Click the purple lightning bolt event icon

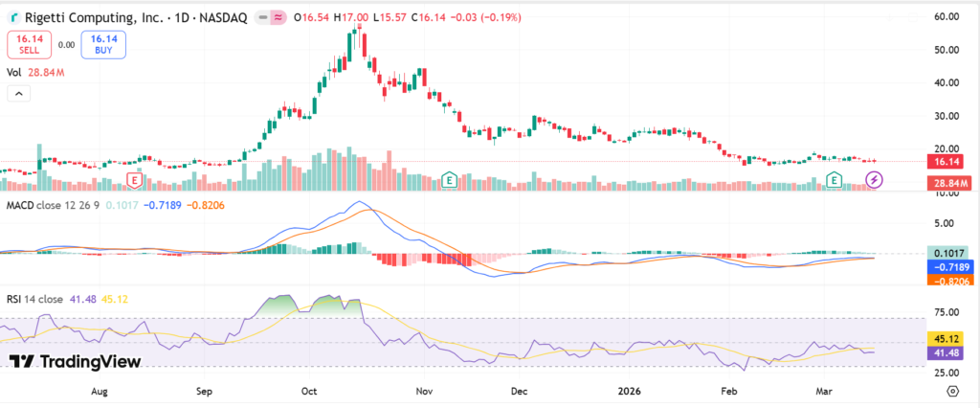[874, 179]
